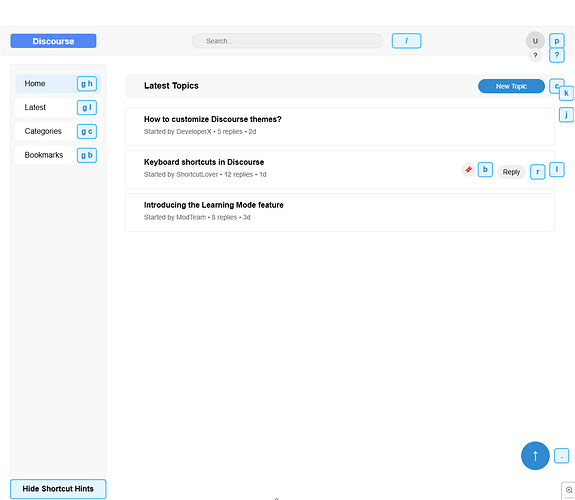Hide Shortcut Hints toggle button
Screen dimensions: 575x500
click(58, 489)
